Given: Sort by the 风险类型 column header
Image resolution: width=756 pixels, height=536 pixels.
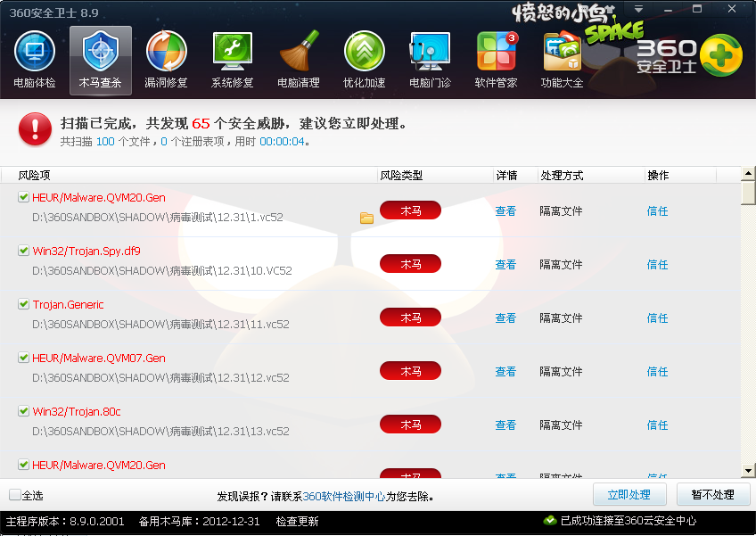Looking at the screenshot, I should pyautogui.click(x=435, y=175).
